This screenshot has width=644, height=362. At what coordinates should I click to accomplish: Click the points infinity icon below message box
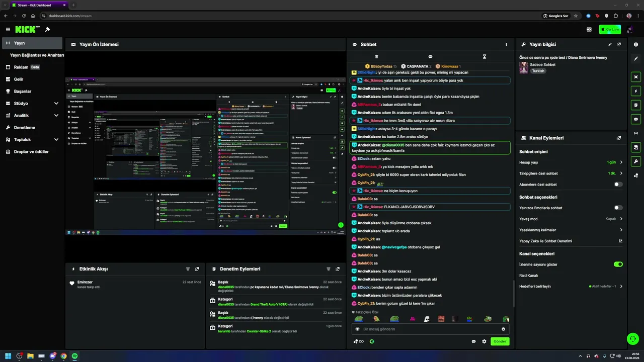point(359,341)
